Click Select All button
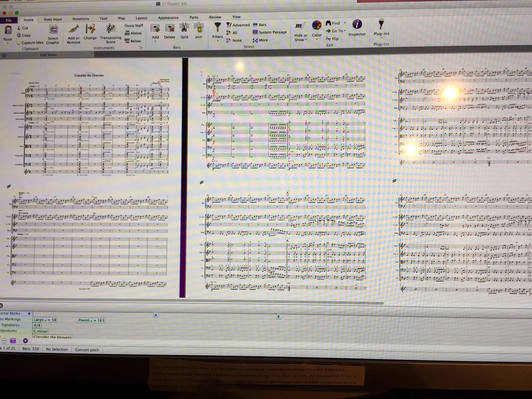Screen dimensions: 532x399 (x=232, y=33)
